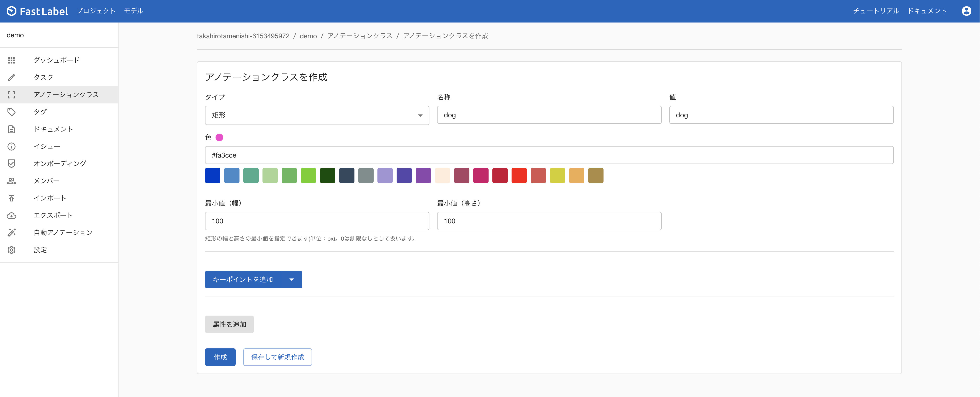Click the magic wand auto-annotation icon
980x397 pixels.
pos(11,233)
